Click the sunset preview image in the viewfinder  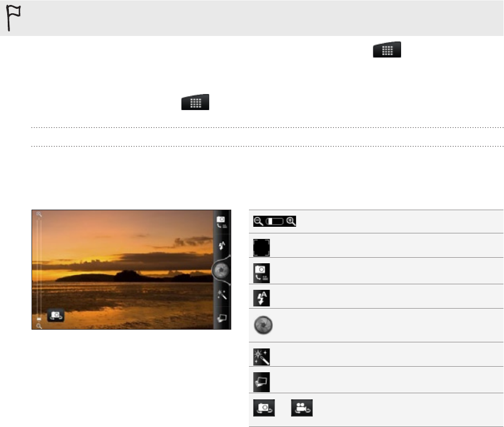click(x=122, y=269)
